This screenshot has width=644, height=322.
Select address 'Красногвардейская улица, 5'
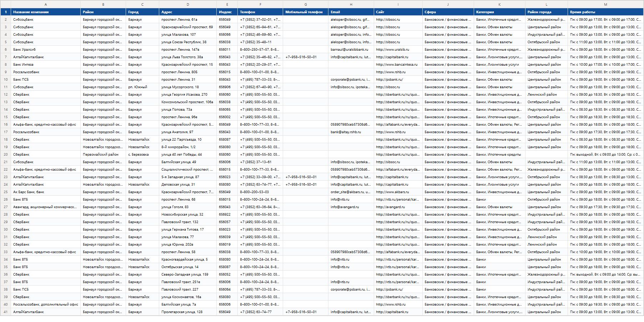point(188,259)
